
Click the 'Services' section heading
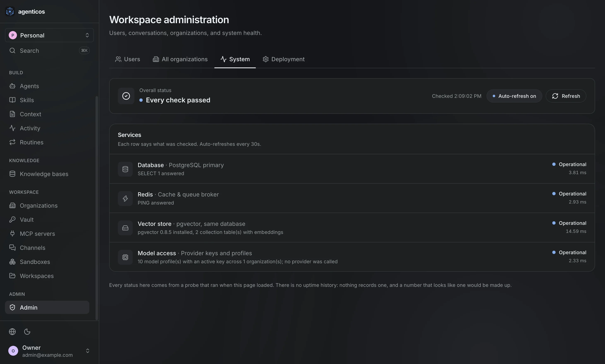click(x=129, y=135)
